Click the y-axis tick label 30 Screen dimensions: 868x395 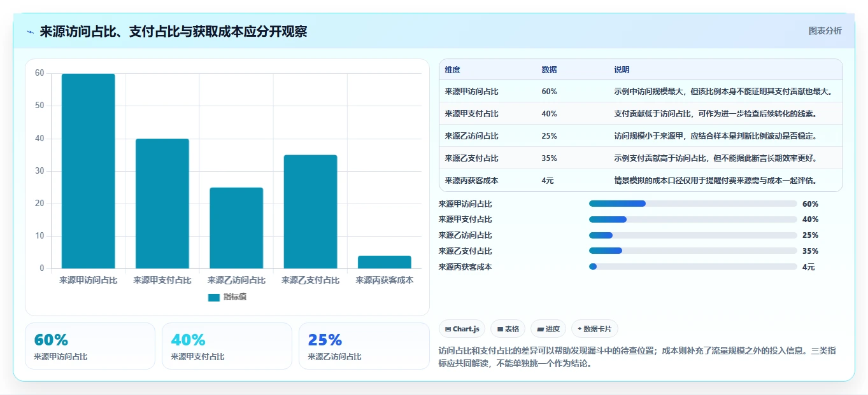tap(40, 171)
